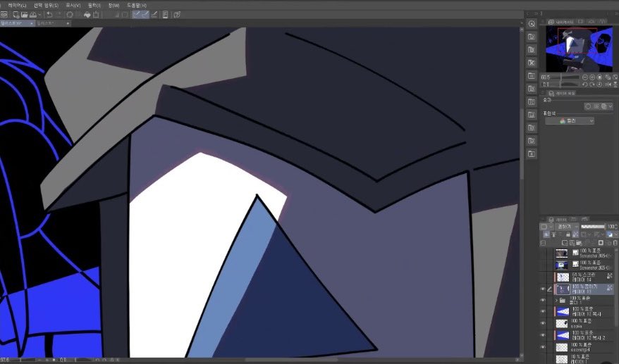Click the New Layer Folder icon

tap(579, 243)
